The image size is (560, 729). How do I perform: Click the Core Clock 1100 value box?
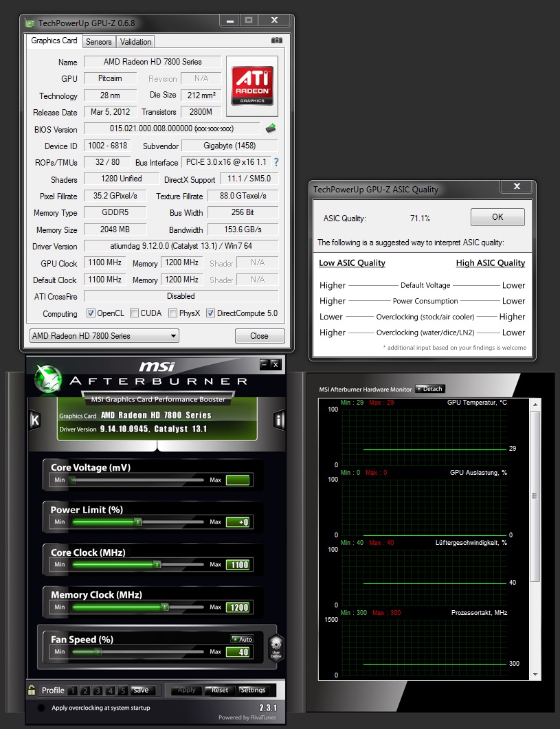[x=238, y=565]
